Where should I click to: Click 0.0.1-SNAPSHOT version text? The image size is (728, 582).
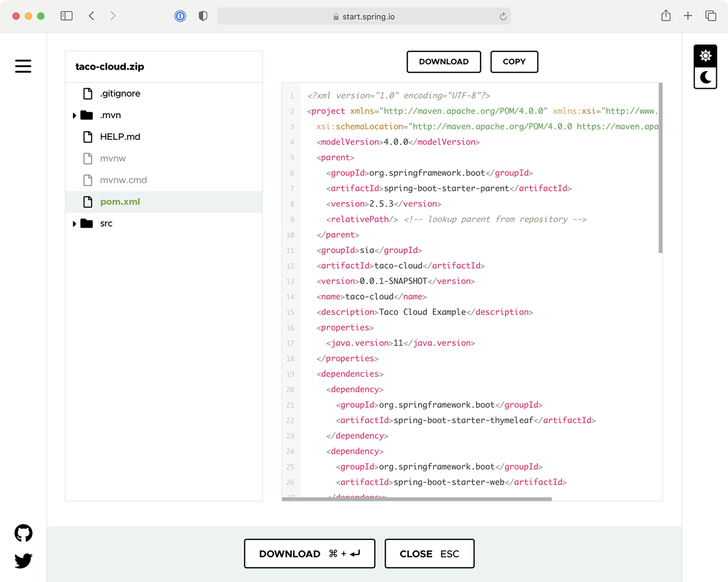coord(394,281)
